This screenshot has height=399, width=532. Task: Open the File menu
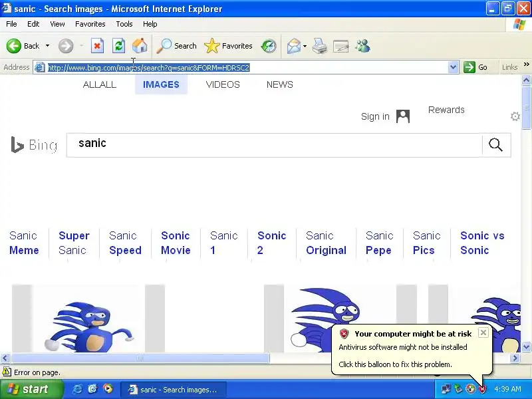(11, 24)
